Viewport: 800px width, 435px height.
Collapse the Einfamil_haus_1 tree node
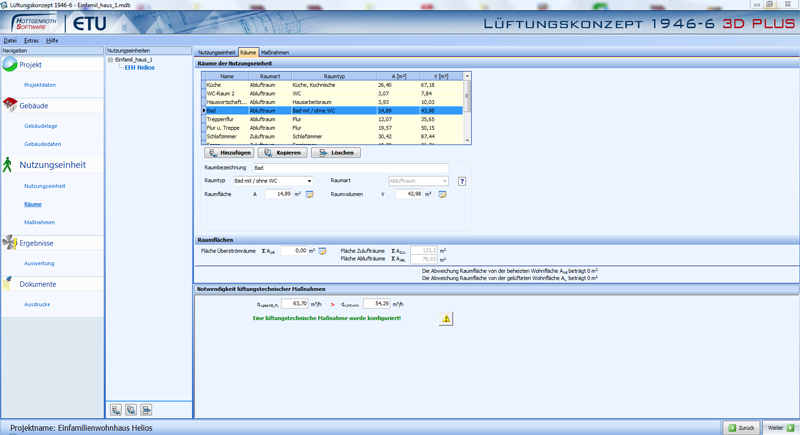pyautogui.click(x=110, y=60)
